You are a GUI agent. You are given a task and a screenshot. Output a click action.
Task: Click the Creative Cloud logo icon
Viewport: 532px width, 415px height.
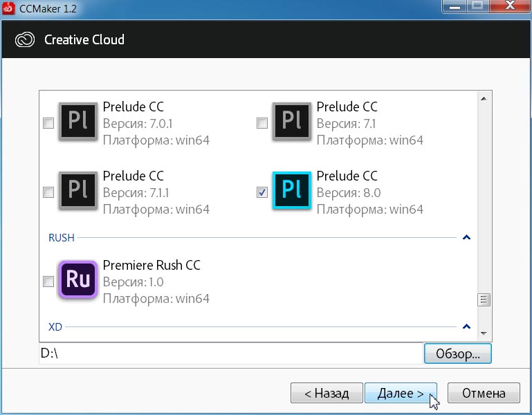[25, 39]
